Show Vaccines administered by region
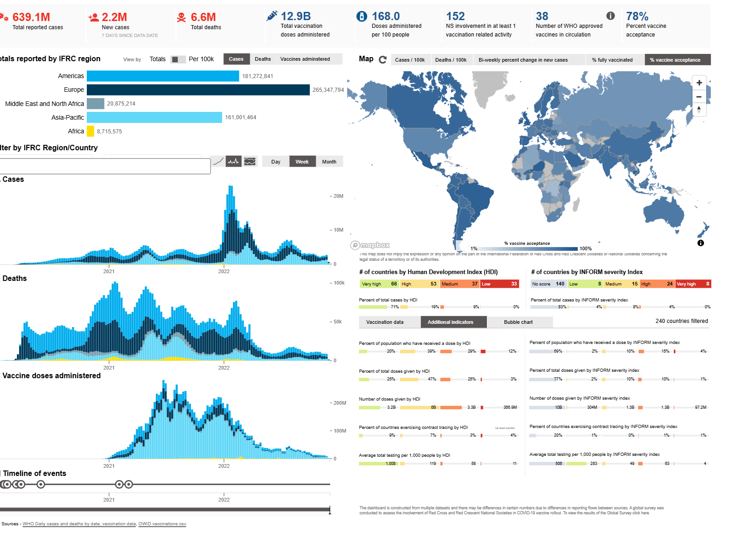The image size is (751, 560). pyautogui.click(x=305, y=59)
